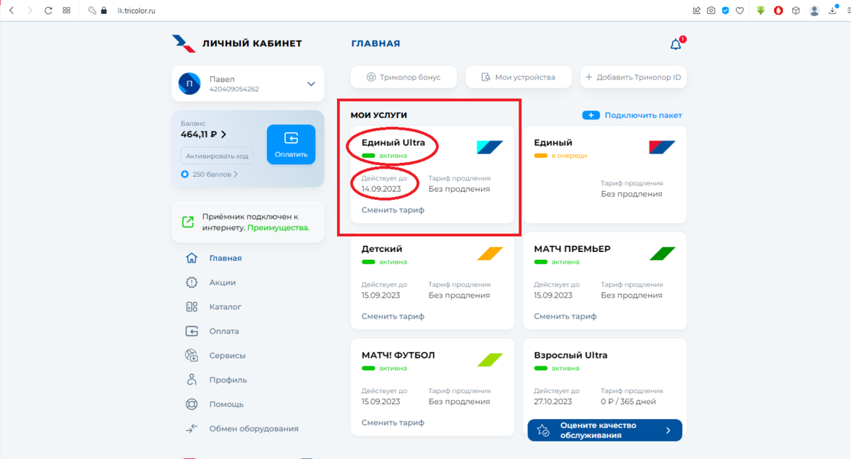Click the Павел profile avatar
This screenshot has height=459, width=868.
[190, 84]
